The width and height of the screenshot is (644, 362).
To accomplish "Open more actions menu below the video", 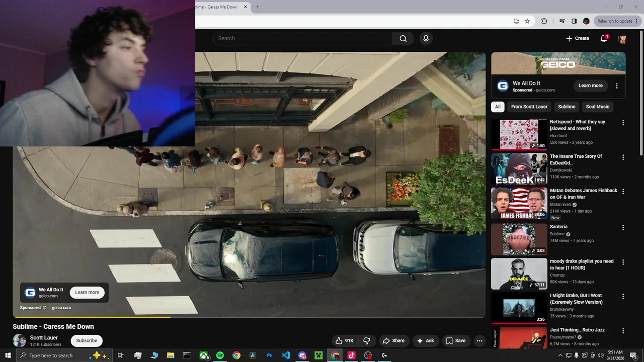I will point(479,340).
